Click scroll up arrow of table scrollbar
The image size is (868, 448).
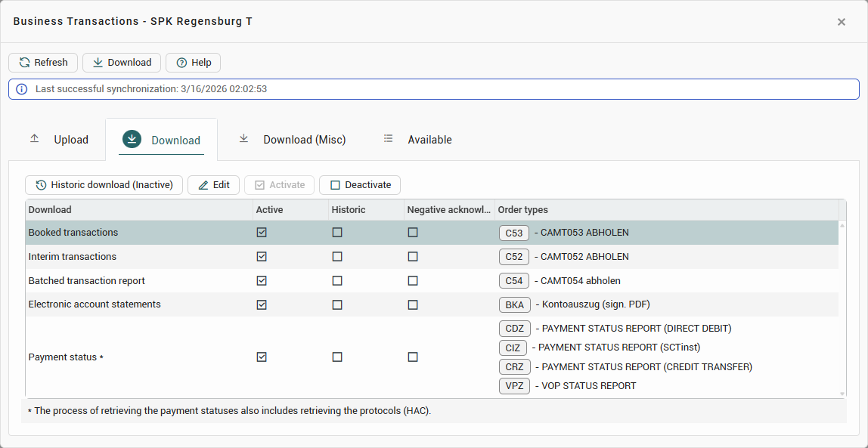coord(842,225)
